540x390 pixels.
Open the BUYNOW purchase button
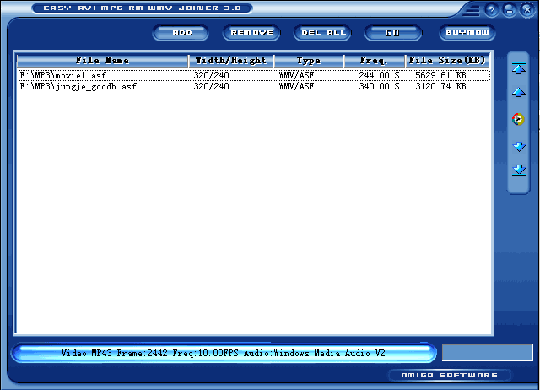pos(467,33)
